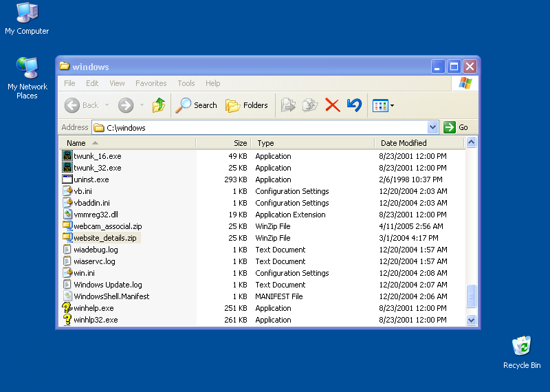Click the scroll up arrow in file list
This screenshot has width=550, height=392.
click(x=471, y=142)
